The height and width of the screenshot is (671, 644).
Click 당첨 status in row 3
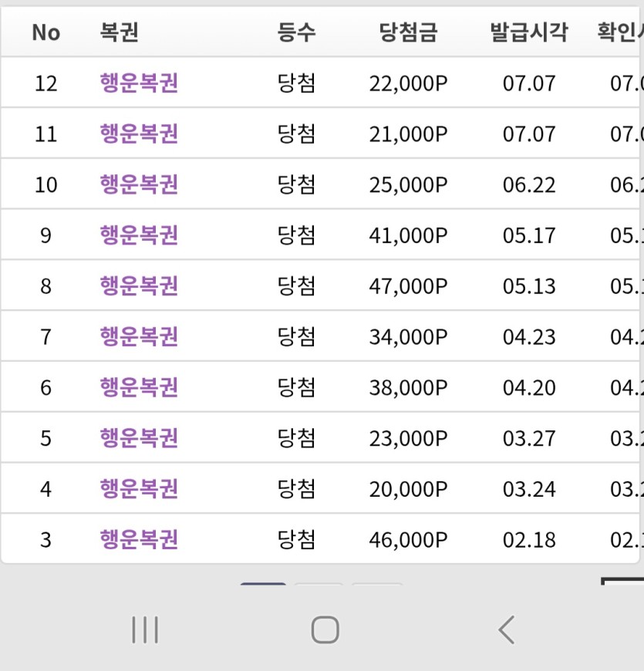296,540
